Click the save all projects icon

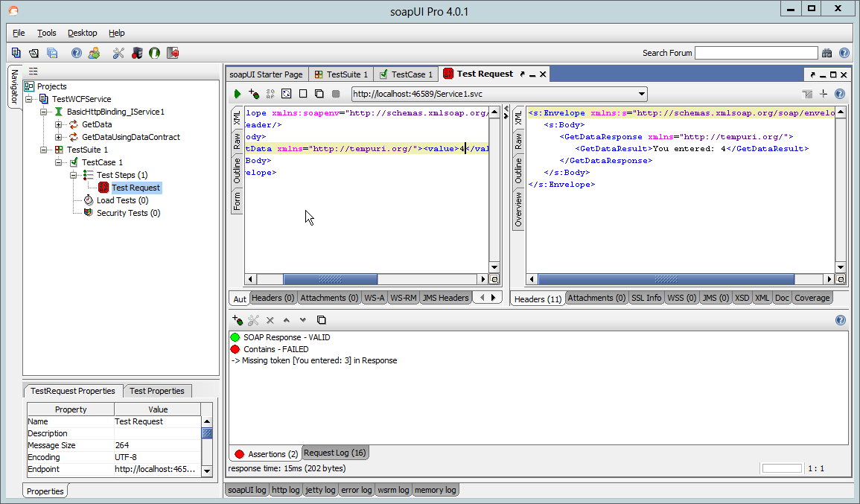(52, 53)
